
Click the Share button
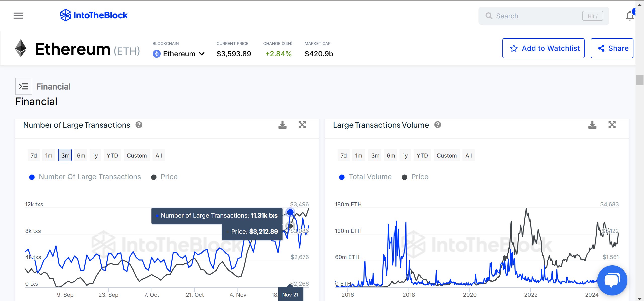pyautogui.click(x=612, y=48)
